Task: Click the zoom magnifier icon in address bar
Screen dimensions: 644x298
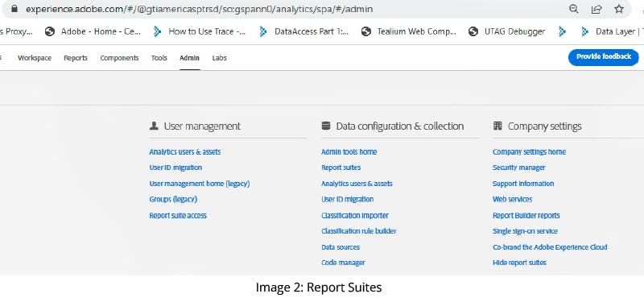Action: 574,9
